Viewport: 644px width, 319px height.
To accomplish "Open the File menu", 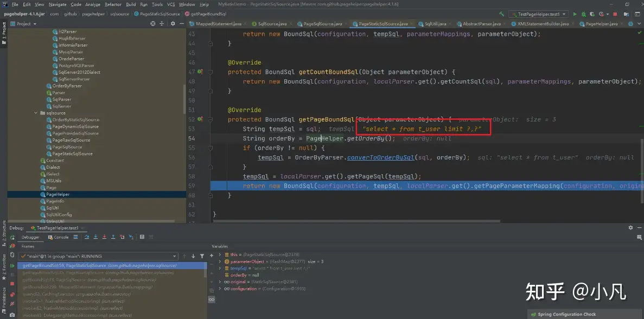I will pyautogui.click(x=15, y=4).
